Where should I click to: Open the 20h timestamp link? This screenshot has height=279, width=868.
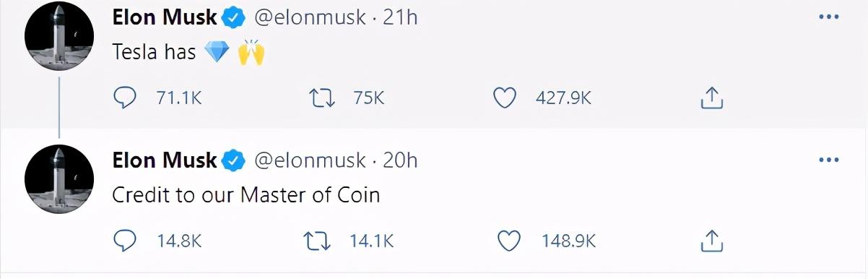(x=401, y=160)
